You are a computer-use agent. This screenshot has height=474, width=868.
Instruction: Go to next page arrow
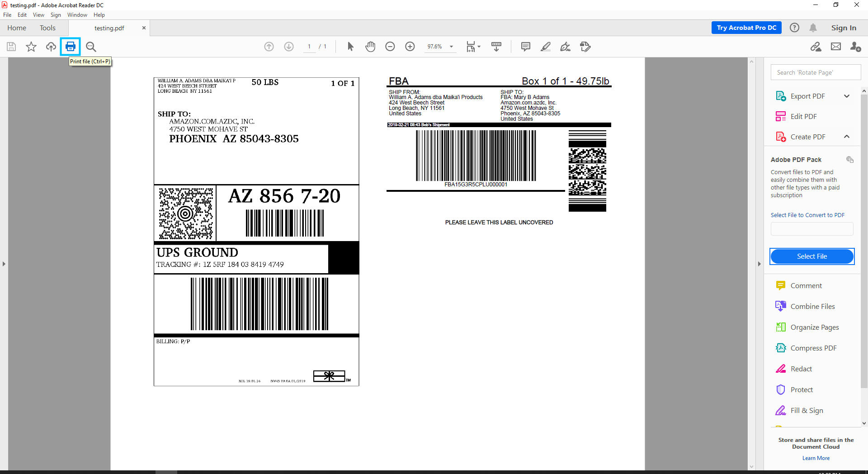click(289, 47)
